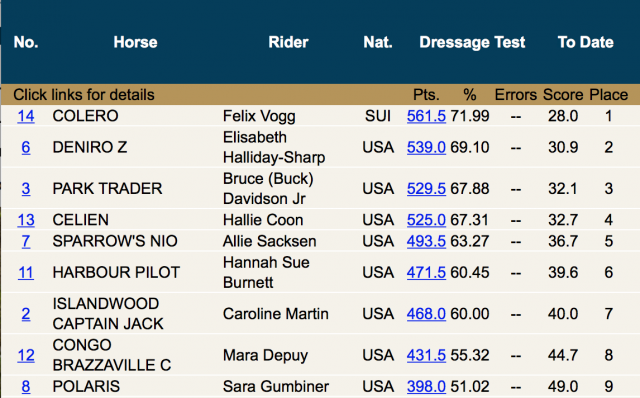The height and width of the screenshot is (398, 640).
Task: Open entry number 6 link for Deniro Z
Action: 26,147
